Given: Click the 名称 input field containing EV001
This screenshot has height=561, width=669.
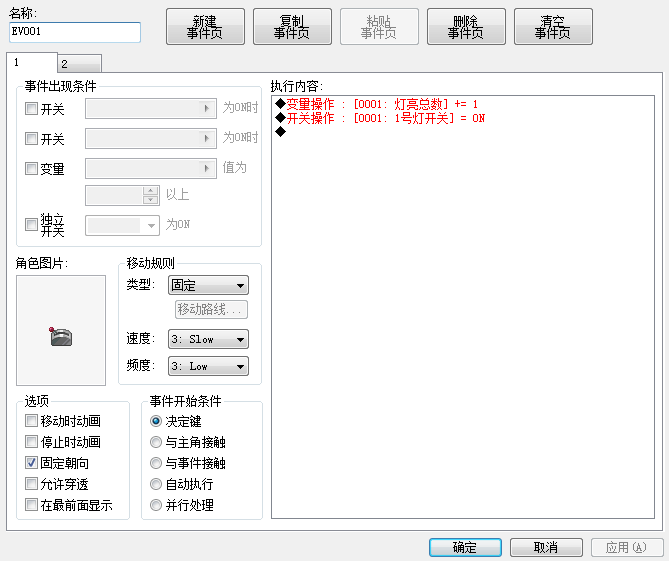Looking at the screenshot, I should point(75,32).
